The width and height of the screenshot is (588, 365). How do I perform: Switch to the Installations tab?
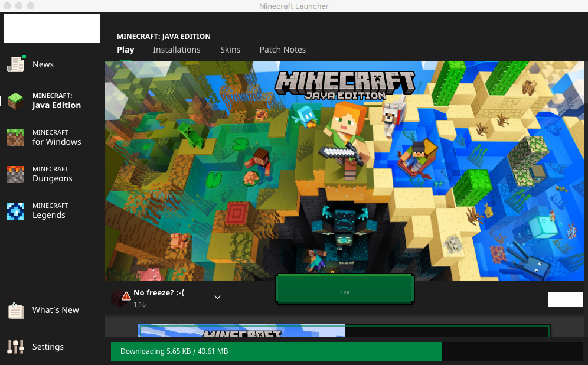[x=177, y=50]
